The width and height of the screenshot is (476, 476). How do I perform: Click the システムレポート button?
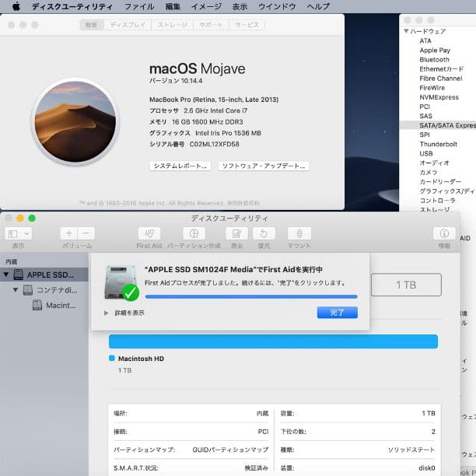click(x=180, y=166)
